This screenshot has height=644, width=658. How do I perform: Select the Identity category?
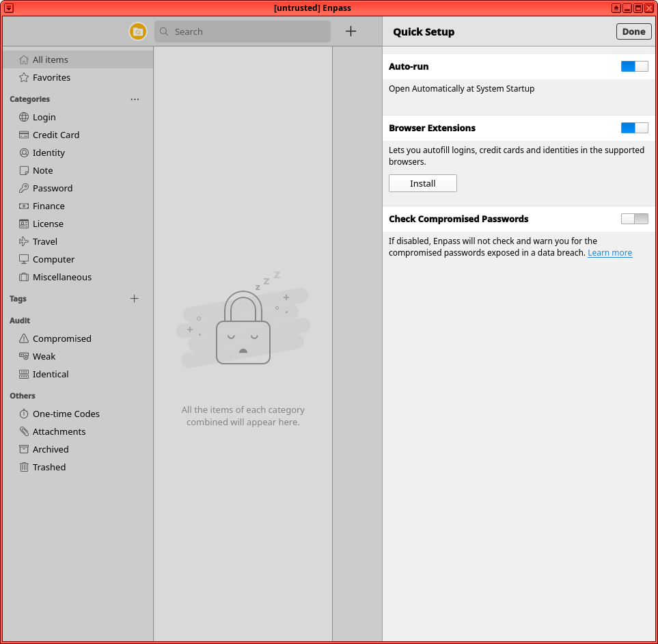(49, 152)
